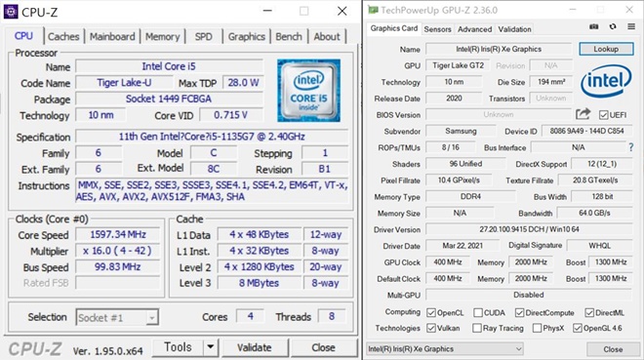Open the Sensors tab in GPU-Z
644x360 pixels.
coord(437,29)
